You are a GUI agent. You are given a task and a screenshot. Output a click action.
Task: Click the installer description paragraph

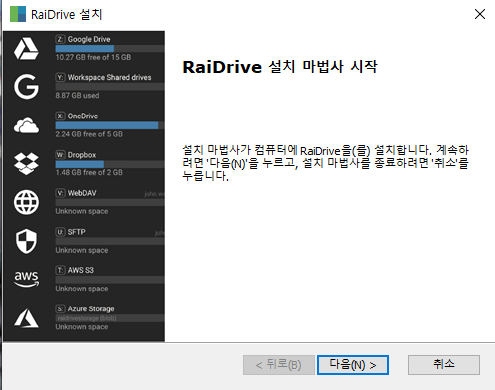pos(326,163)
